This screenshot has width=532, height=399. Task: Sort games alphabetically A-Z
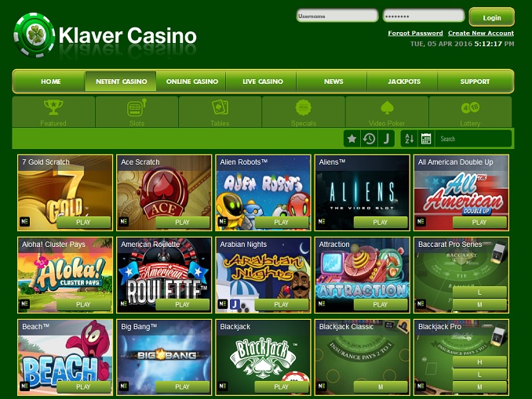[409, 139]
